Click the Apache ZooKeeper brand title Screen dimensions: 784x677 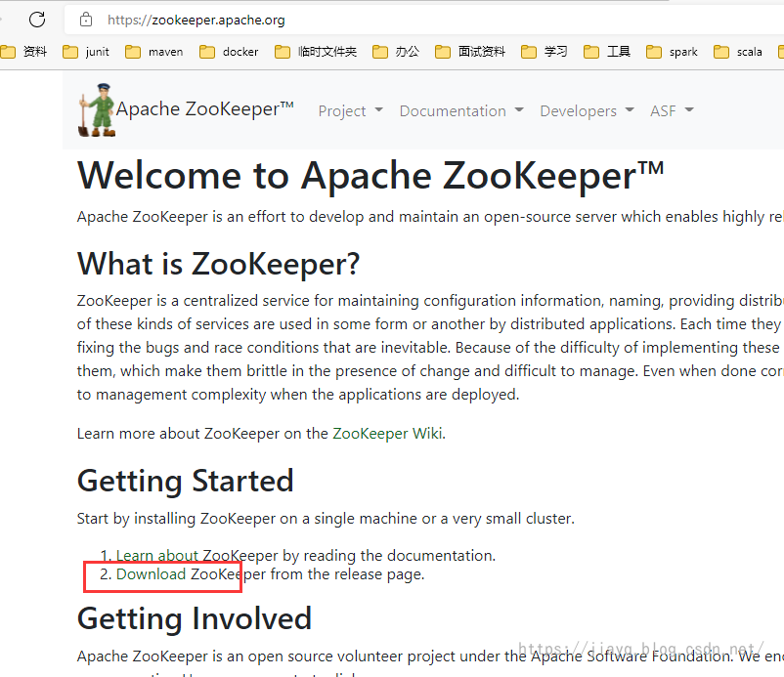coord(205,108)
